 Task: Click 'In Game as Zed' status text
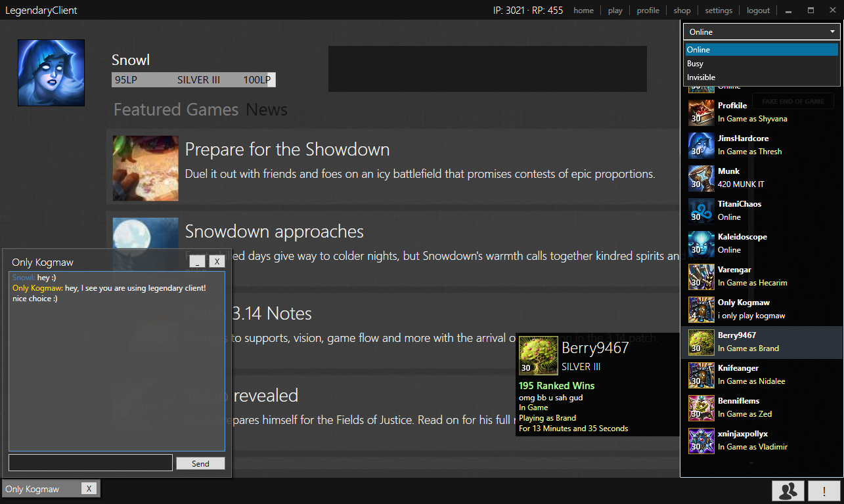click(x=745, y=414)
